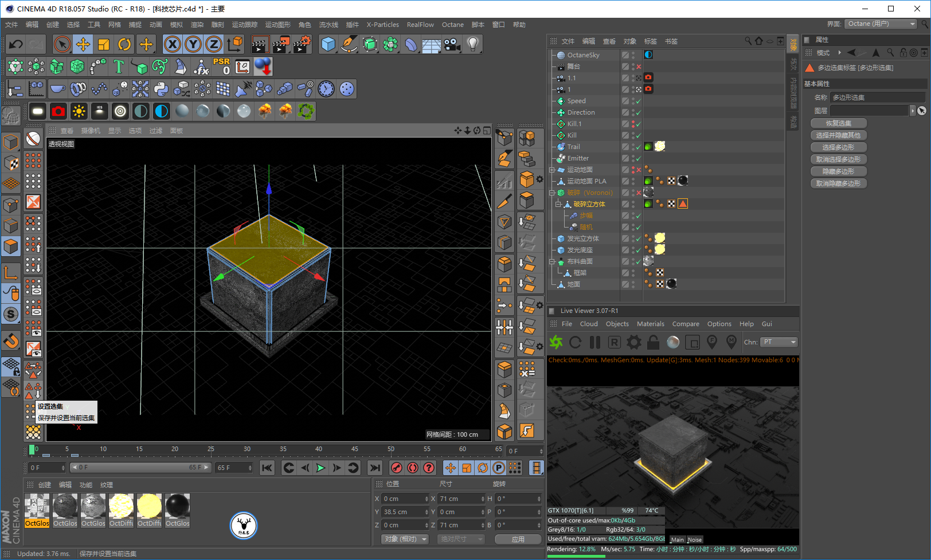This screenshot has width=931, height=560.
Task: Click frame 30 on the timeline ruler
Action: (247, 449)
